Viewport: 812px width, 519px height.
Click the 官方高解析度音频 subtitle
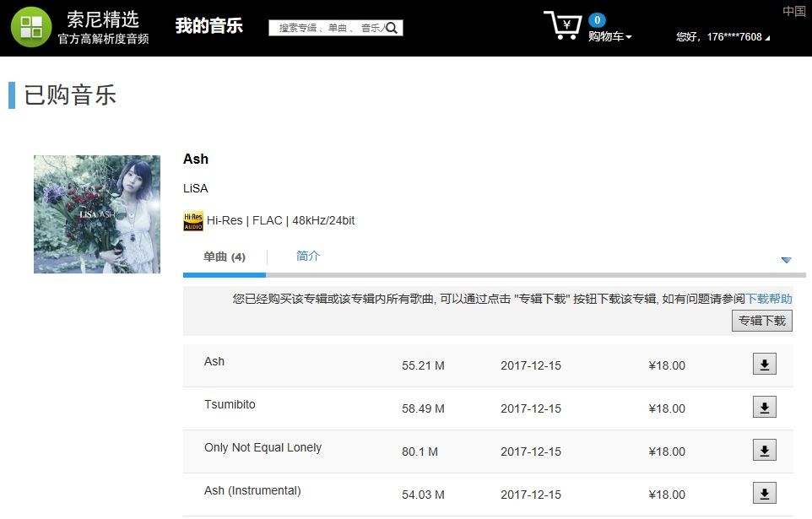103,39
